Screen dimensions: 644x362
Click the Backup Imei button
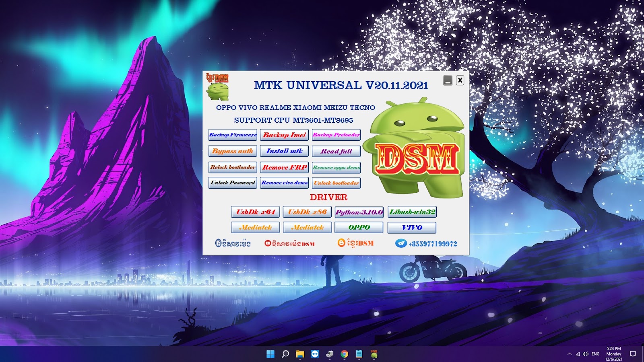pyautogui.click(x=284, y=135)
